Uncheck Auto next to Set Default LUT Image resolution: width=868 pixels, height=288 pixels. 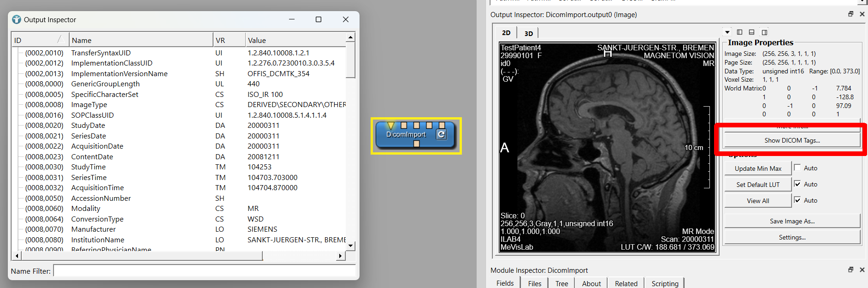797,184
